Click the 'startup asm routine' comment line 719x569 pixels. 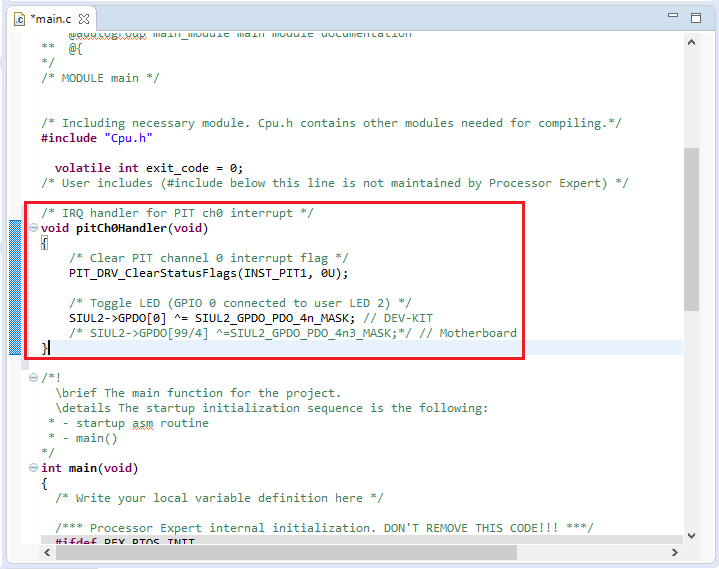click(128, 423)
